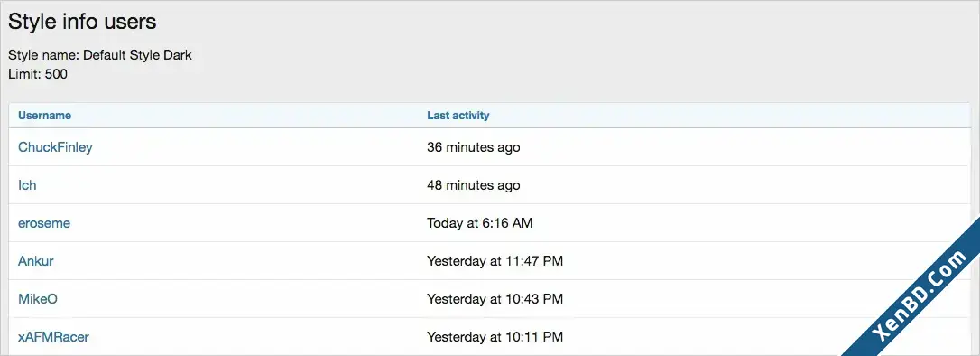Click the '48 minutes ago' activity cell
This screenshot has height=356, width=980.
[x=473, y=185]
